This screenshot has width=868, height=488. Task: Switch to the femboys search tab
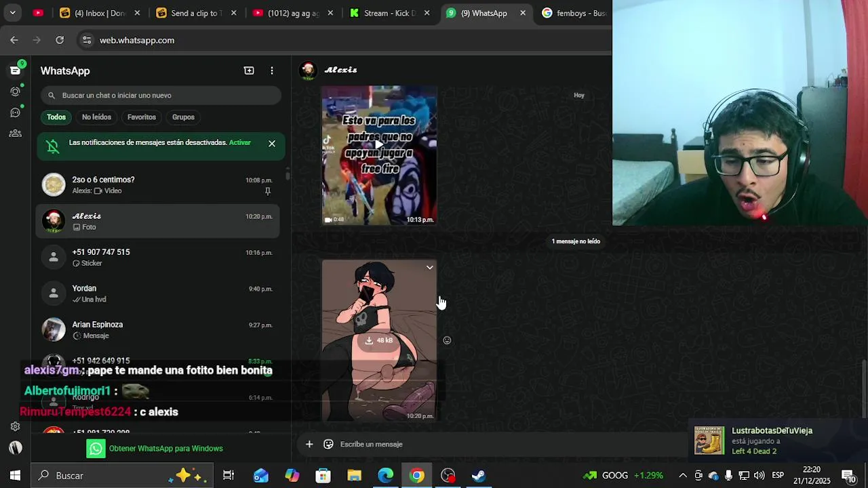click(574, 13)
